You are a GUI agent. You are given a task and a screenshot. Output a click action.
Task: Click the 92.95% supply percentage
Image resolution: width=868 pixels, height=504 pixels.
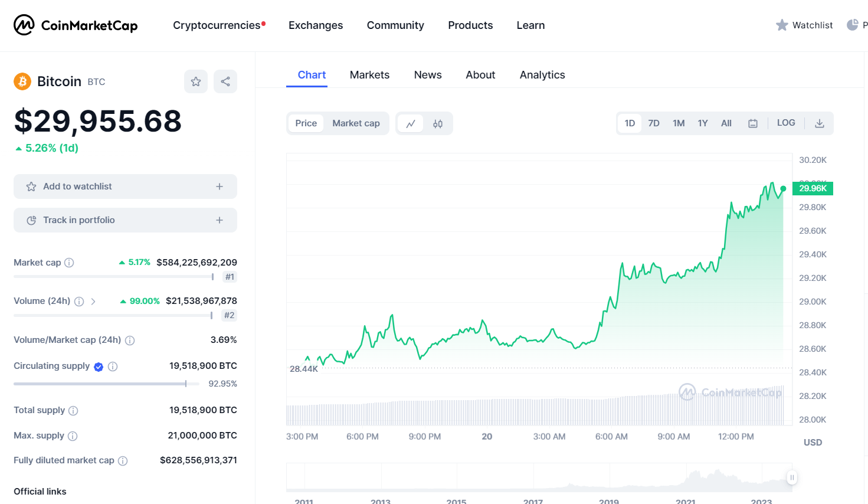point(222,384)
